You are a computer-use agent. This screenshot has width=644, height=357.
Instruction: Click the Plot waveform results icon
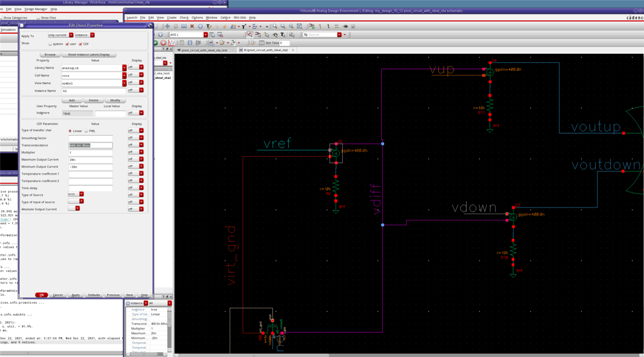pyautogui.click(x=172, y=43)
